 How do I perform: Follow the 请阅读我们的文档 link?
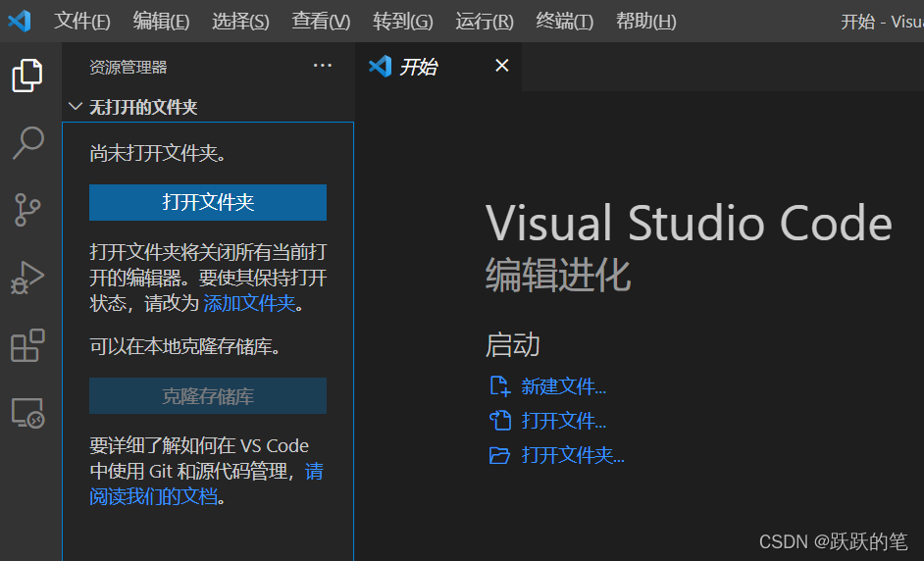pyautogui.click(x=206, y=484)
